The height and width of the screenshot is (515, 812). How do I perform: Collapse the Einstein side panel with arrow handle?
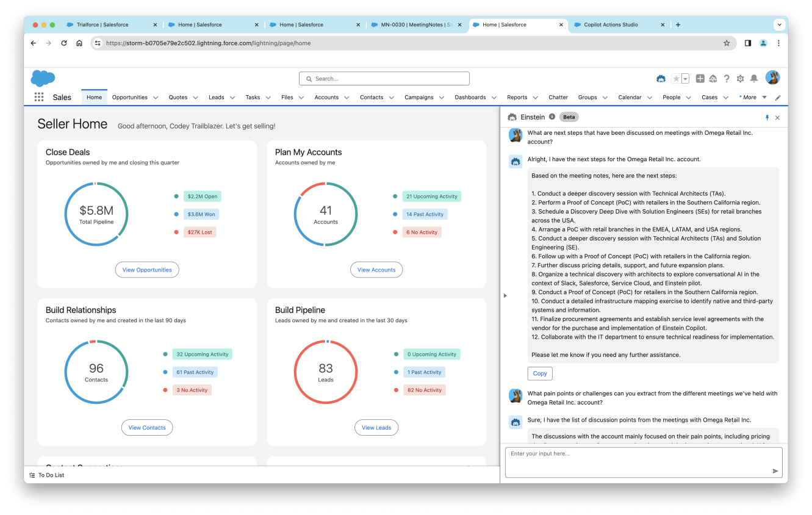[x=505, y=295]
